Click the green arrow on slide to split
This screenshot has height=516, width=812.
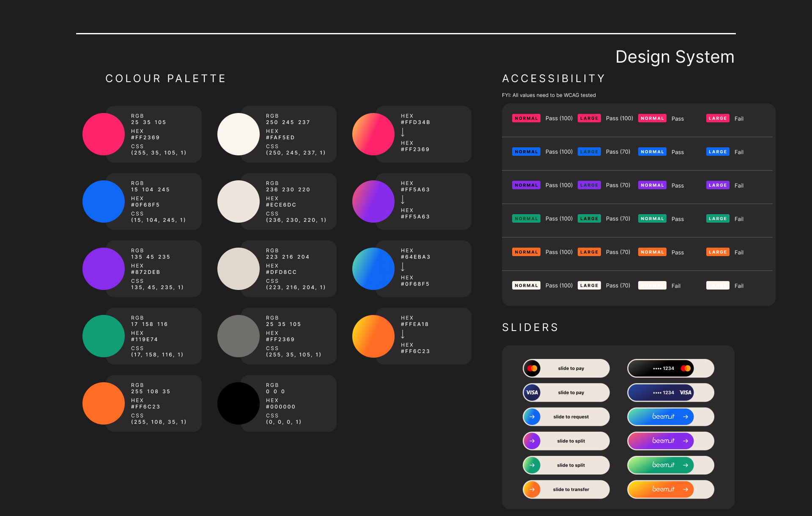[532, 465]
